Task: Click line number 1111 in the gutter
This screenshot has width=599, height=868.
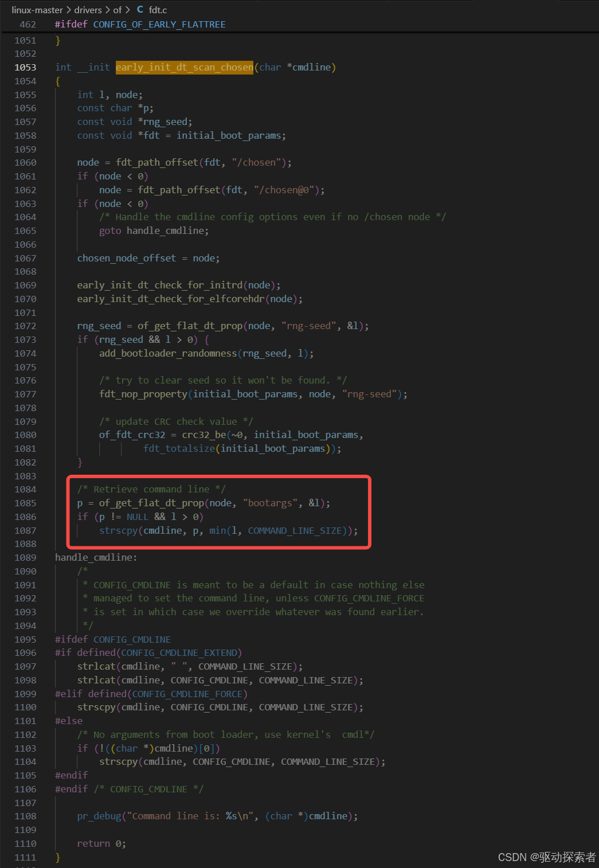Action: [25, 858]
